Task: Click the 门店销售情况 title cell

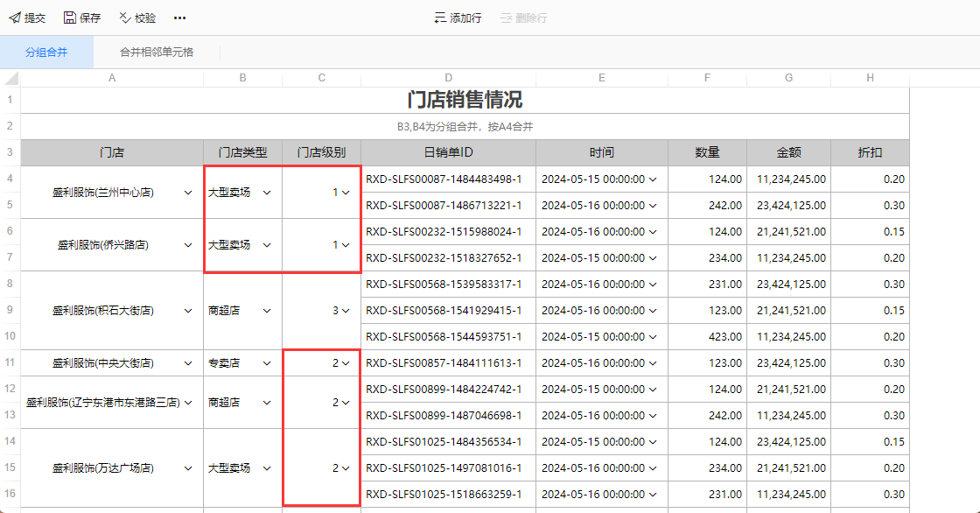Action: coord(464,96)
